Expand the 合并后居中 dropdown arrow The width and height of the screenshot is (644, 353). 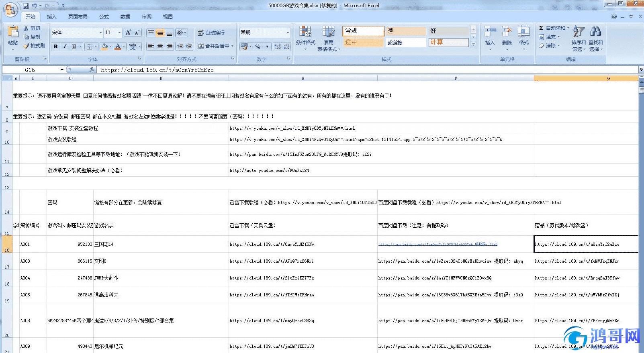point(233,46)
